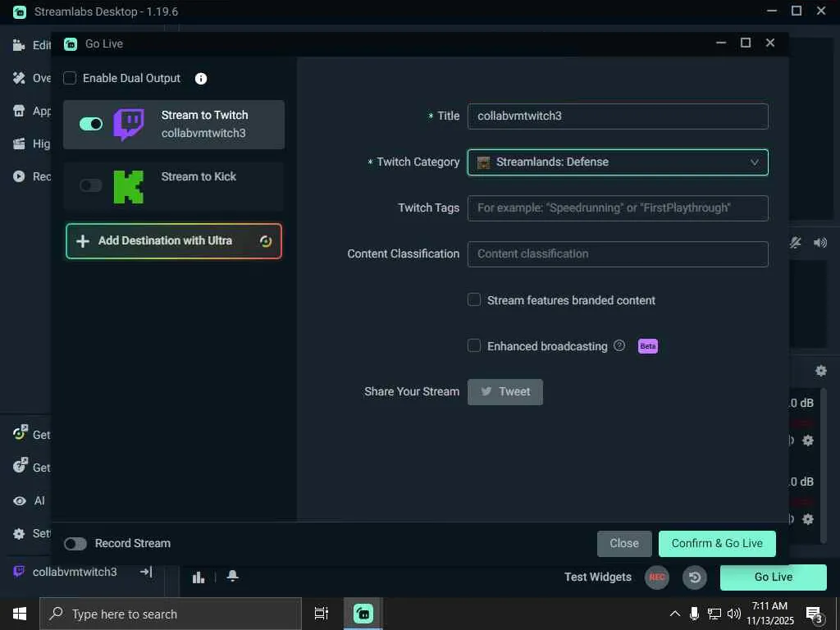Open the Highlighter clapperboard sidebar icon
Screen dimensions: 840x630
tap(19, 144)
